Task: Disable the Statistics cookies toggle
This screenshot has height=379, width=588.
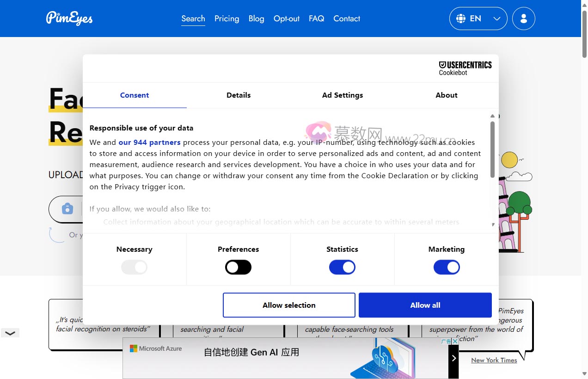Action: point(342,267)
